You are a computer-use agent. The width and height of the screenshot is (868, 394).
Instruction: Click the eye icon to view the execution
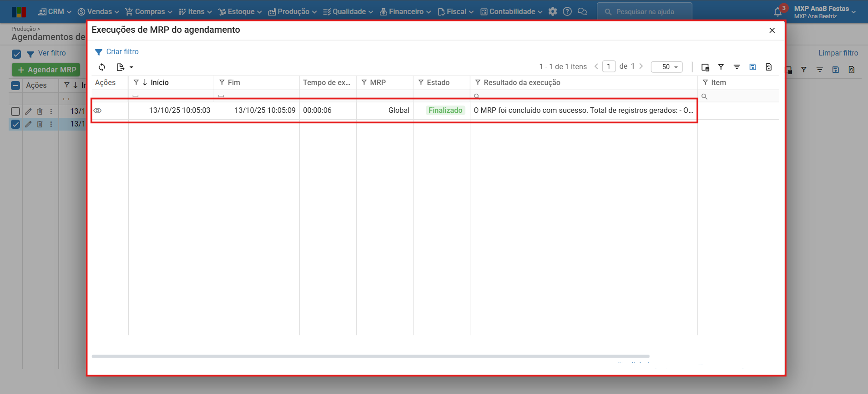pos(97,111)
